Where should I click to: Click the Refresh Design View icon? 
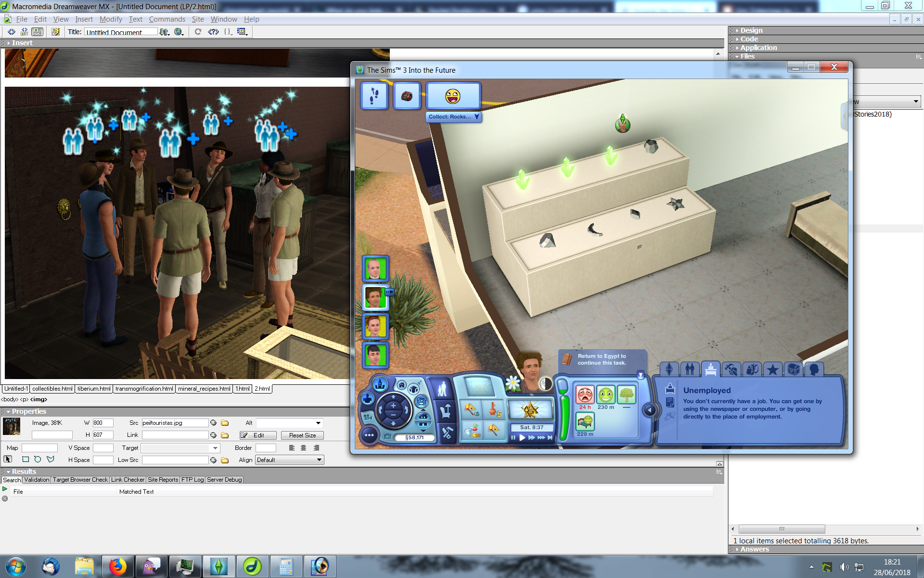pyautogui.click(x=198, y=32)
